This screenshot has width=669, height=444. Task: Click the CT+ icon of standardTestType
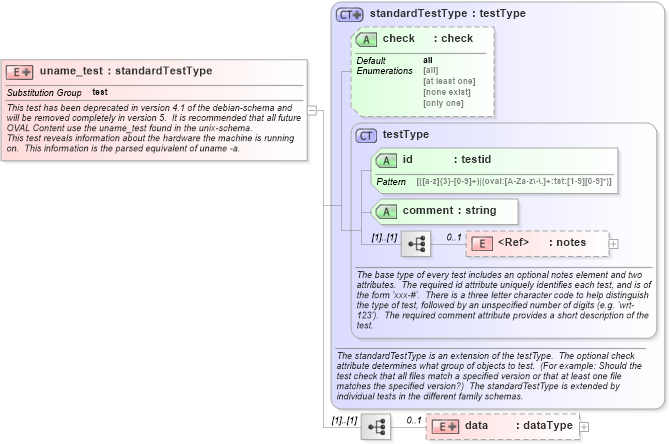point(349,15)
